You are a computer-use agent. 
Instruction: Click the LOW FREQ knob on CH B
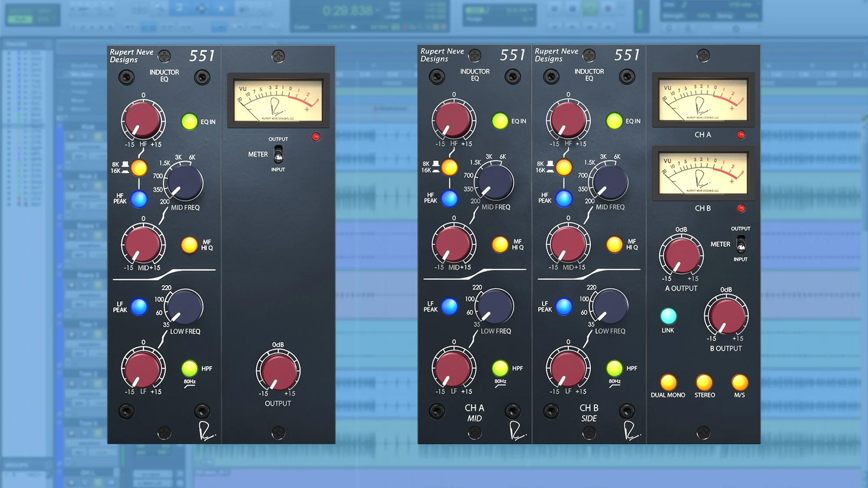pos(609,306)
